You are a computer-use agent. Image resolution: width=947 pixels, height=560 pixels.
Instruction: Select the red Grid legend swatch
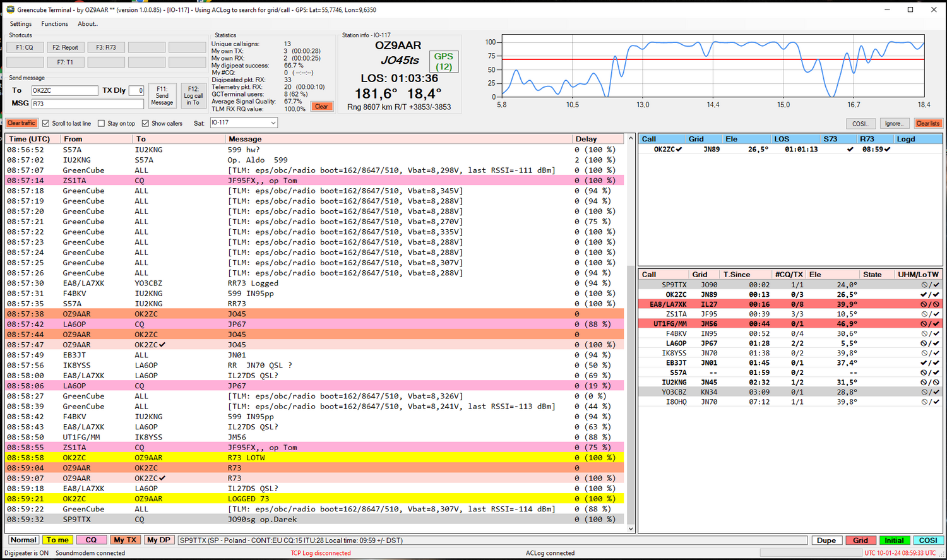click(861, 540)
